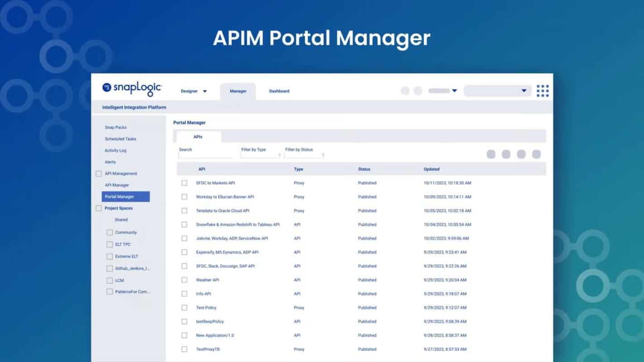Open Activity Log in sidebar

[115, 151]
